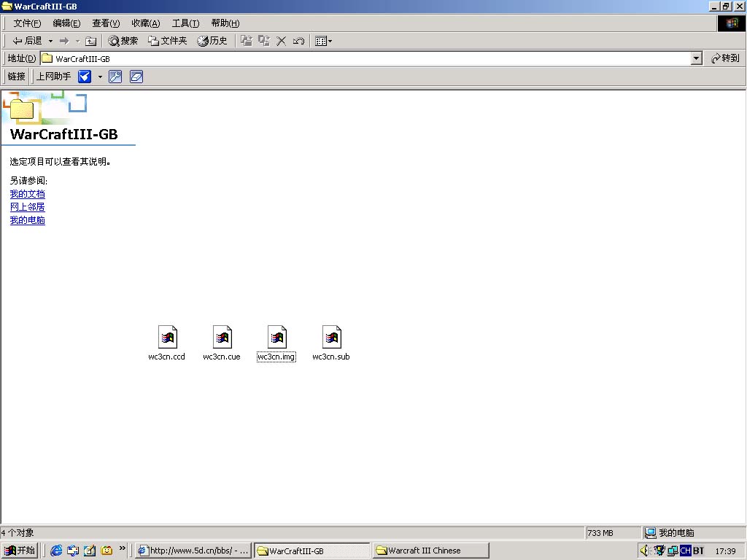Click the network computers tray icon
747x560 pixels.
click(x=673, y=551)
